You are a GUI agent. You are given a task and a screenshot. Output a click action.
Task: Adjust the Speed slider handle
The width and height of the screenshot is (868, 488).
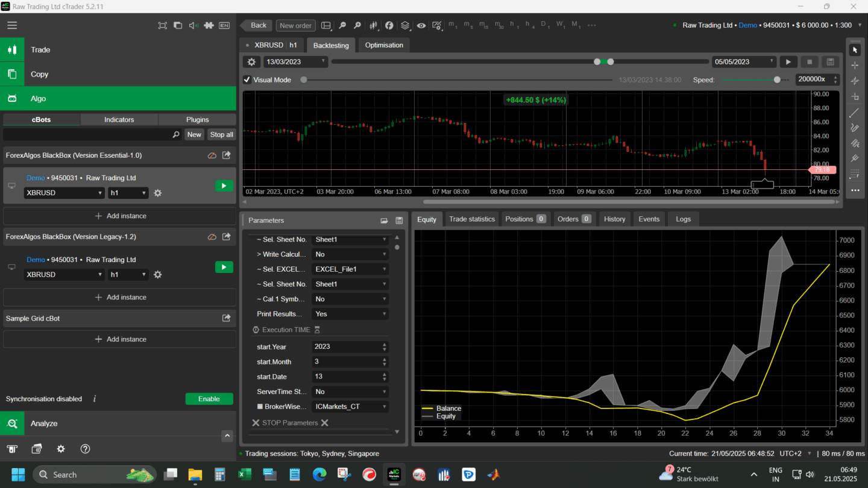coord(777,80)
